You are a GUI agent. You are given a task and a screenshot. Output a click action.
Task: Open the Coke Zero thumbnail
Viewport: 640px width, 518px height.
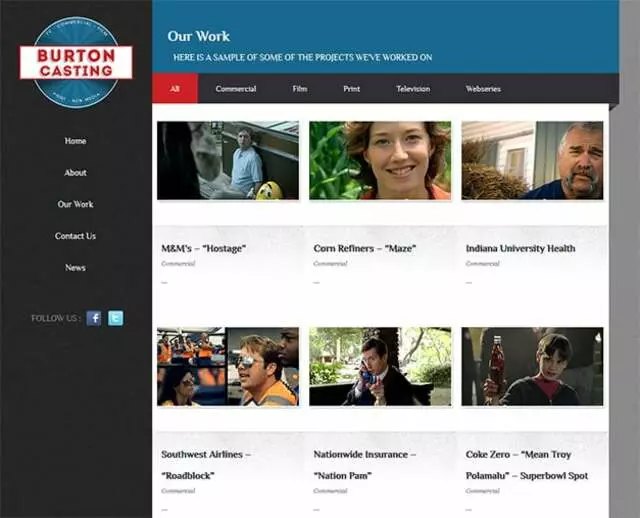point(532,367)
